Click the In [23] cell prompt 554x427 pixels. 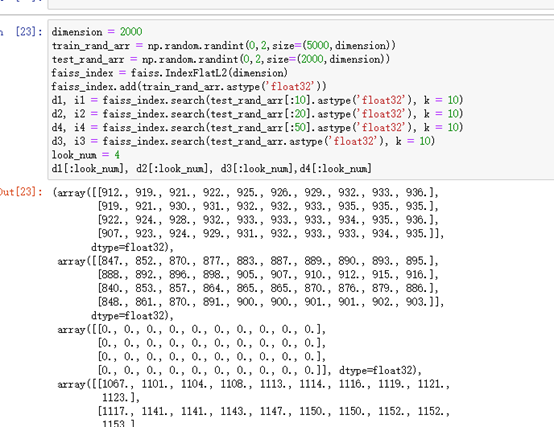[21, 32]
